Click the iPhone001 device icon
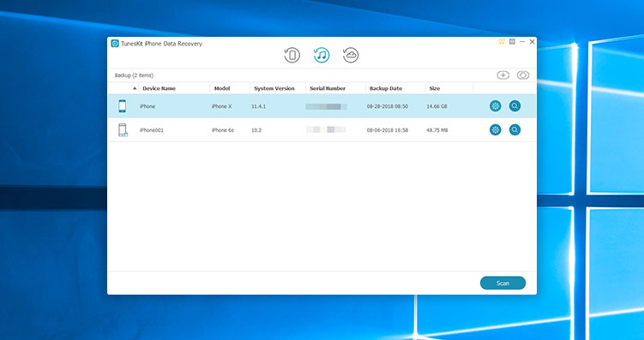Image resolution: width=644 pixels, height=340 pixels. coord(123,130)
